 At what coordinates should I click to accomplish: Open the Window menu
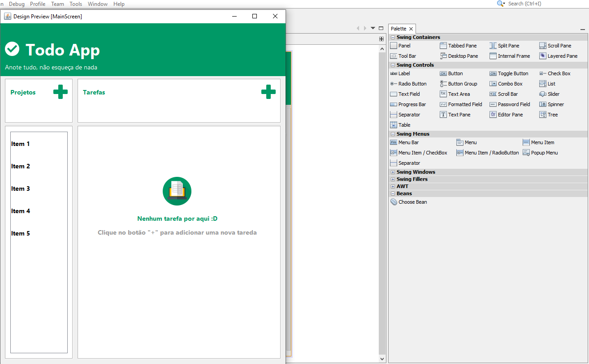(x=98, y=4)
